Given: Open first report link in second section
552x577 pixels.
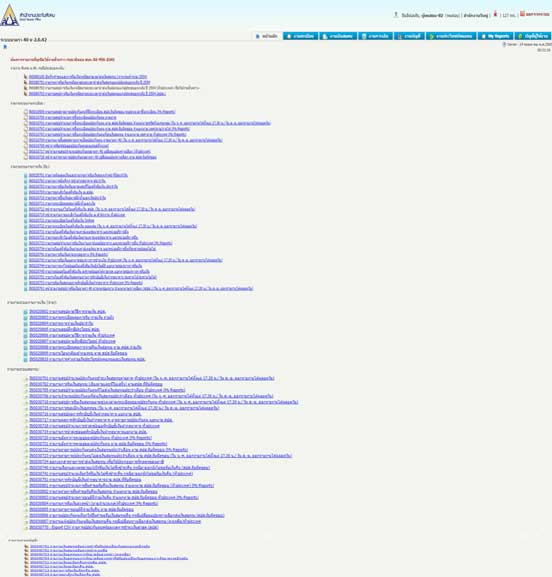Looking at the screenshot, I should coord(102,111).
